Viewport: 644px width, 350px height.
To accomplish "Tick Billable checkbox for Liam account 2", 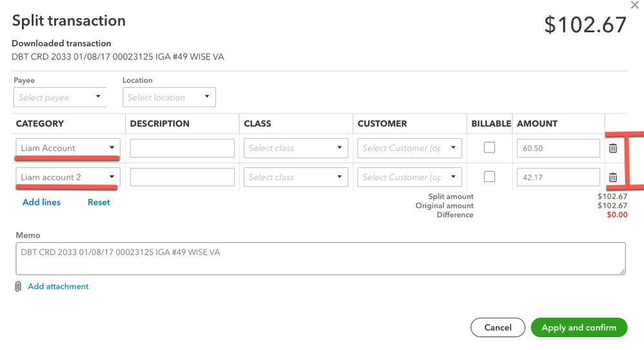I will coord(490,176).
